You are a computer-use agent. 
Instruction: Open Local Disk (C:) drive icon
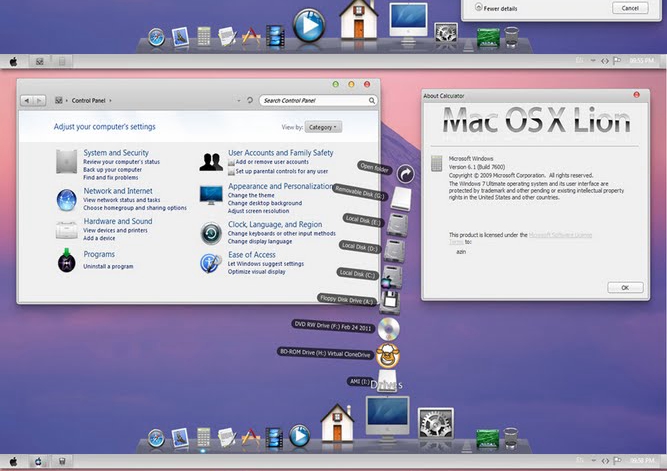point(391,277)
